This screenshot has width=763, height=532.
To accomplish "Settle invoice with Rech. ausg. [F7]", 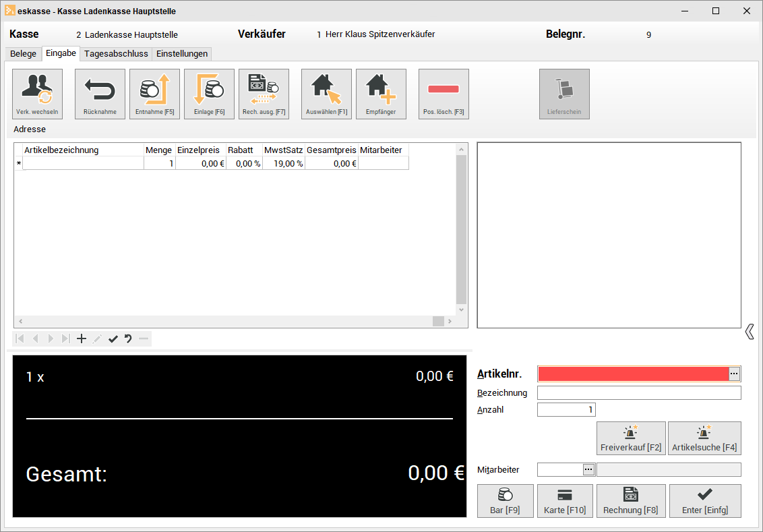I will click(264, 94).
